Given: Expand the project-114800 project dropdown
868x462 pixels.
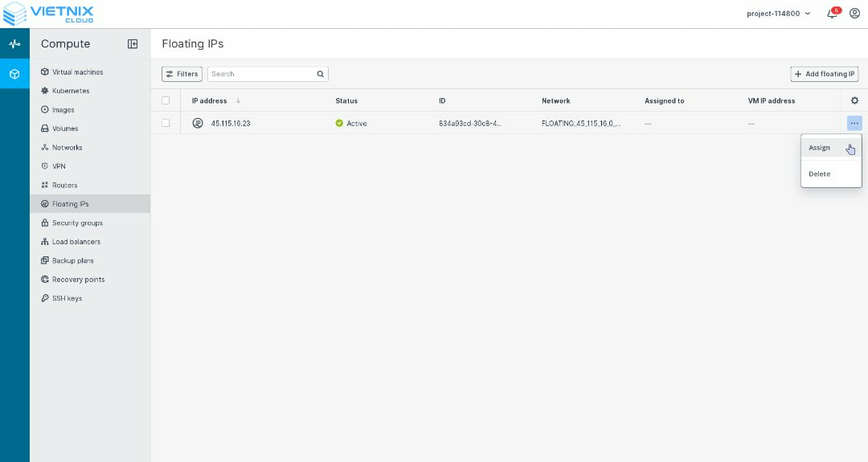Looking at the screenshot, I should [778, 14].
